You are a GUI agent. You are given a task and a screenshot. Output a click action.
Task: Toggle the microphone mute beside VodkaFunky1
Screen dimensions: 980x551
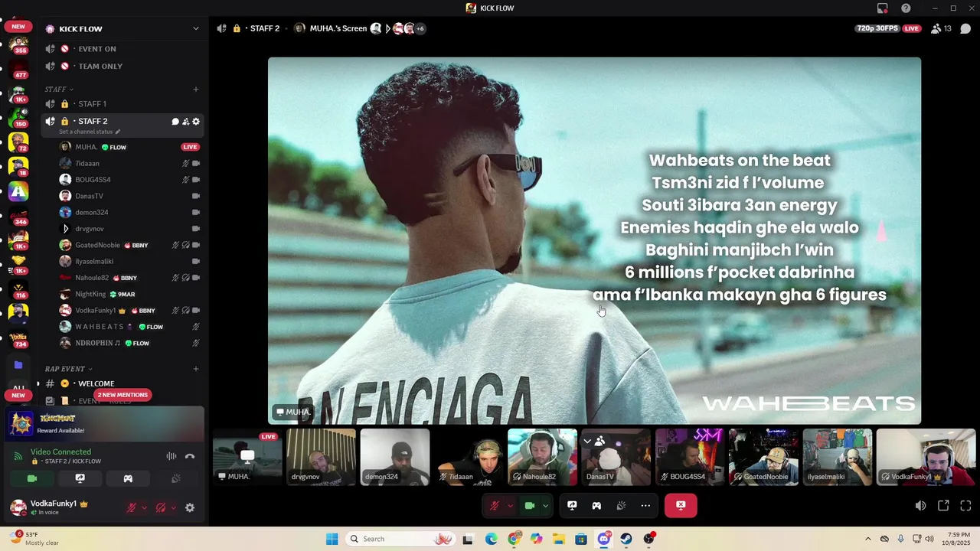(x=131, y=507)
